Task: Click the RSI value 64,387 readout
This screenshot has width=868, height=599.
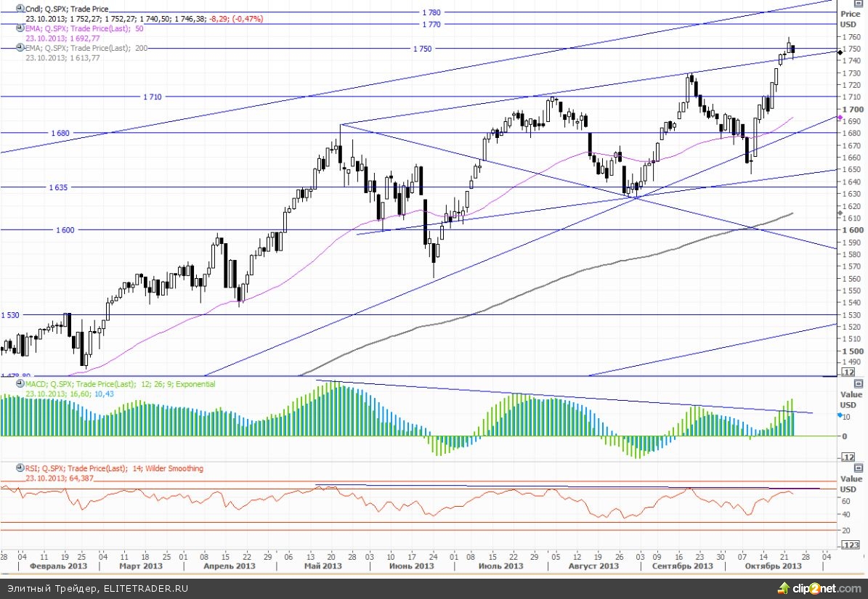Action: pos(81,478)
